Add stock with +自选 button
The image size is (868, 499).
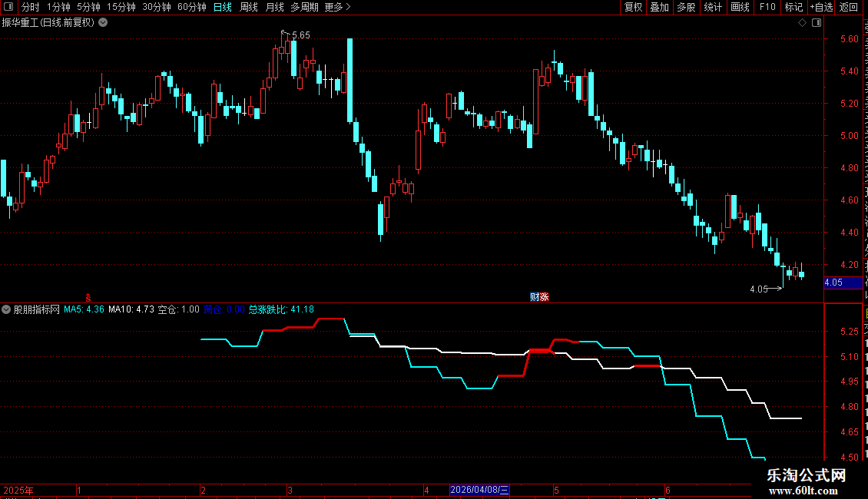click(821, 7)
